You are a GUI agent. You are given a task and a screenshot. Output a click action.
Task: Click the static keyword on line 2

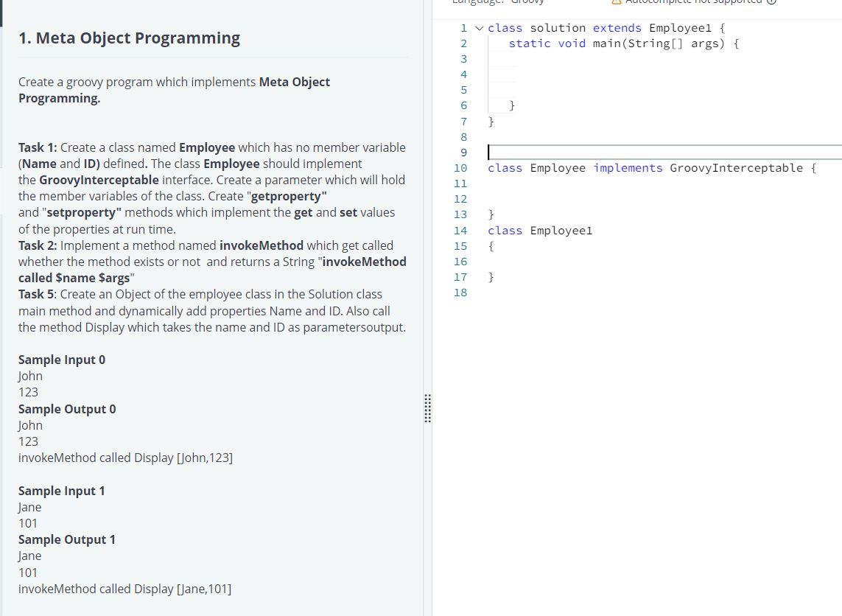[530, 43]
